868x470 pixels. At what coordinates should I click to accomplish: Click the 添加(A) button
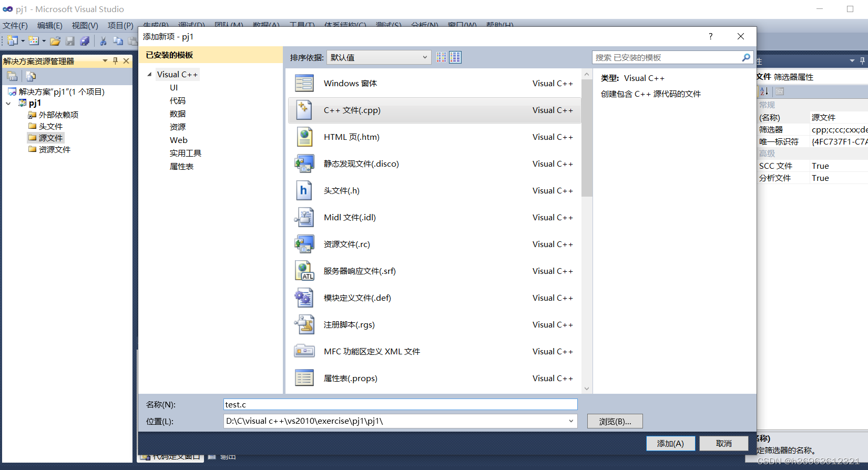coord(670,443)
